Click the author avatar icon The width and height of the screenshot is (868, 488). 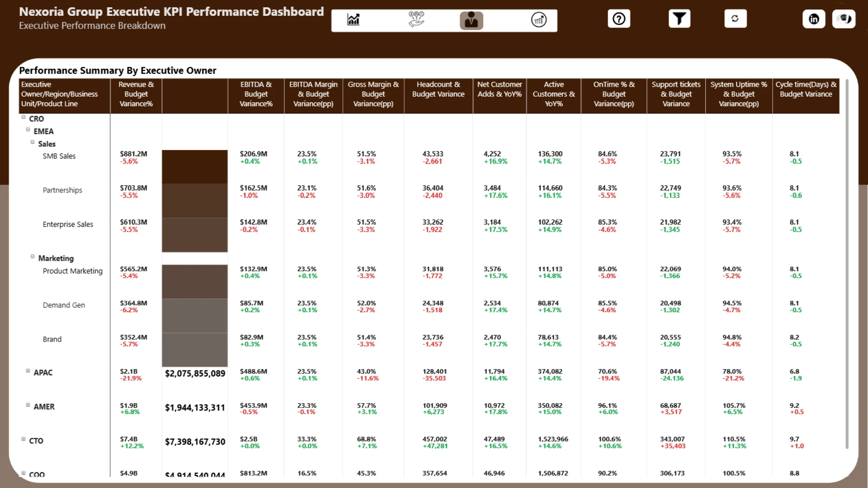click(844, 19)
